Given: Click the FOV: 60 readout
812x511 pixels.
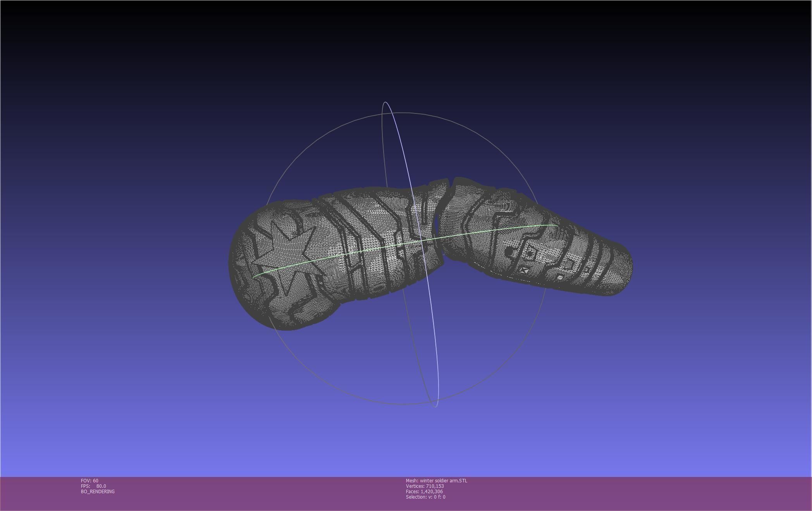Looking at the screenshot, I should point(89,480).
